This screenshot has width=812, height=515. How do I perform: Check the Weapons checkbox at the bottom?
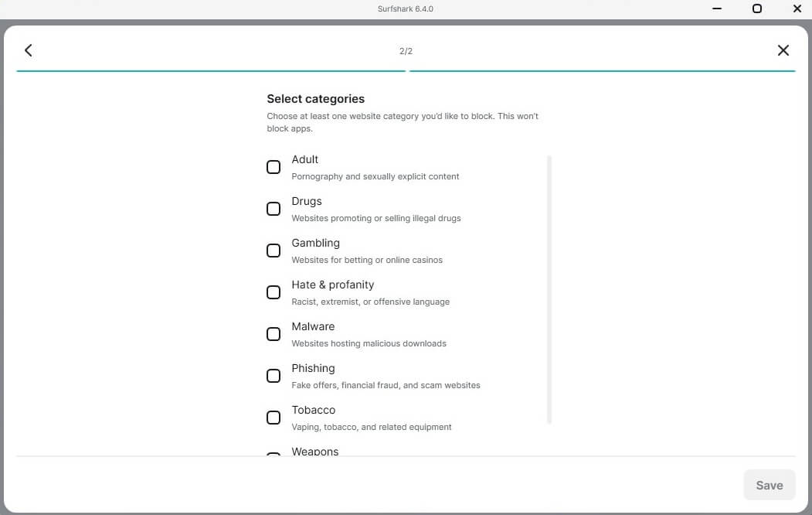point(273,456)
